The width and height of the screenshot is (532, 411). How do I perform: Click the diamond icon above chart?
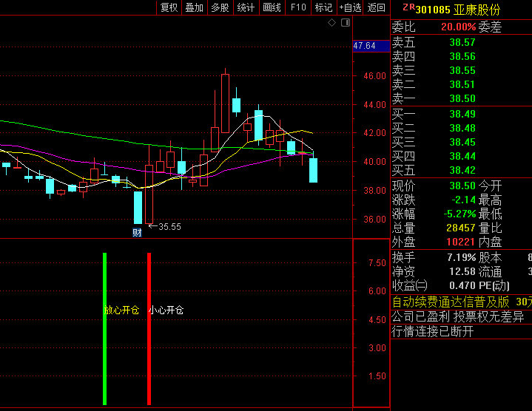tap(331, 23)
